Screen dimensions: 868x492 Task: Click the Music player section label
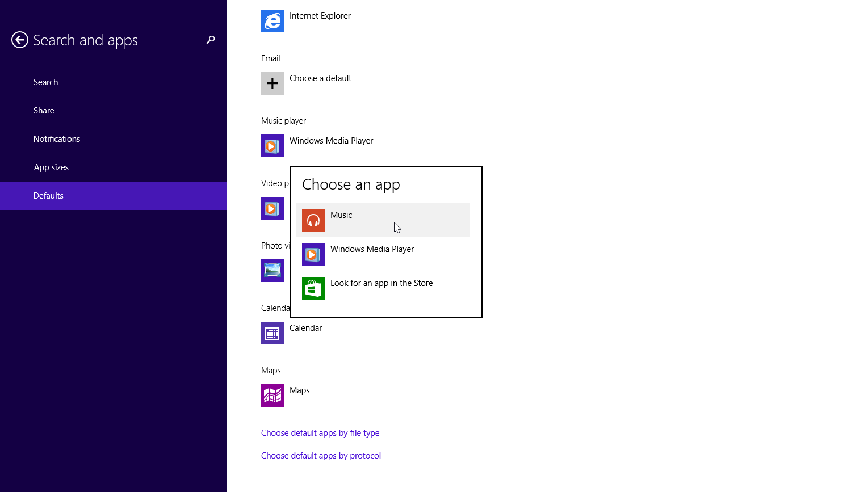pos(283,121)
